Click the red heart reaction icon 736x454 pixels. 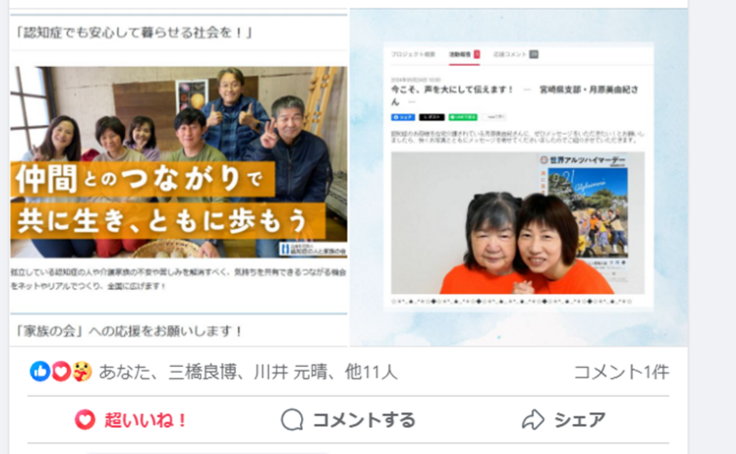pos(61,371)
